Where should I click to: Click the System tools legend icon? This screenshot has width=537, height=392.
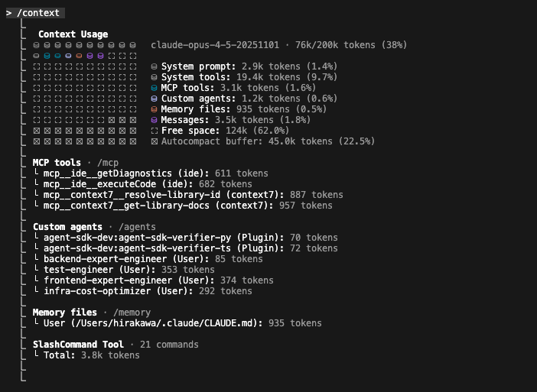click(155, 77)
